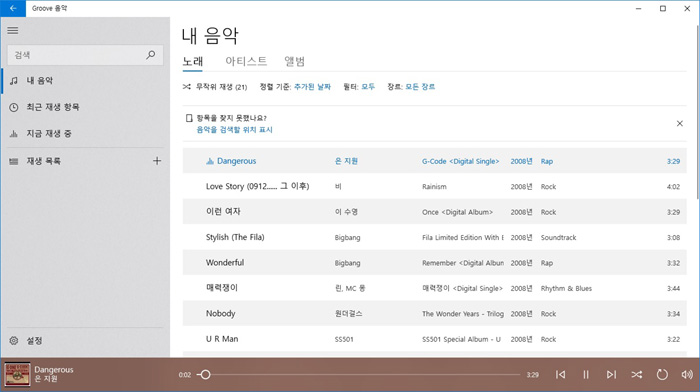Click the song list vertical scrollbar
This screenshot has width=700, height=392.
coord(697,112)
